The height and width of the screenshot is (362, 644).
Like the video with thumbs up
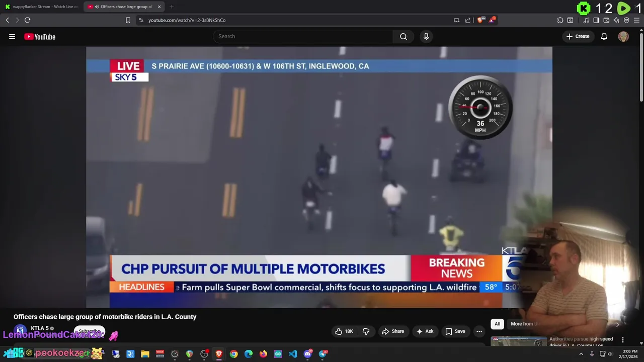pyautogui.click(x=344, y=331)
